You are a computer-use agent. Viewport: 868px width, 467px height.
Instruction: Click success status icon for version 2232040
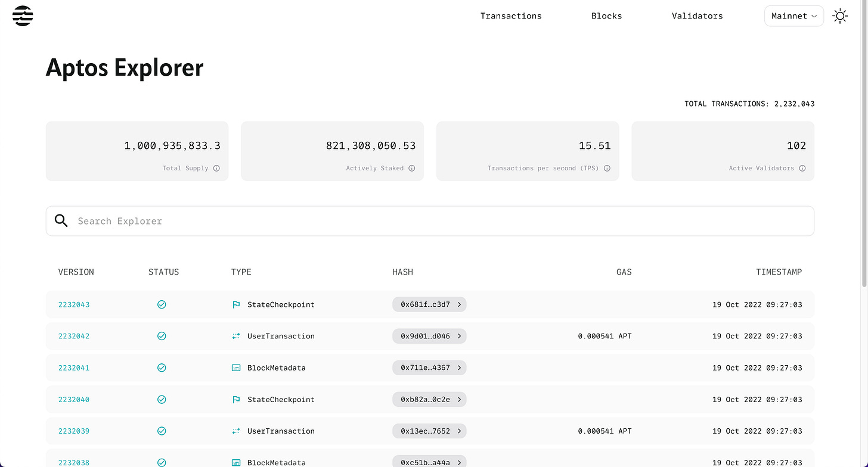point(162,400)
